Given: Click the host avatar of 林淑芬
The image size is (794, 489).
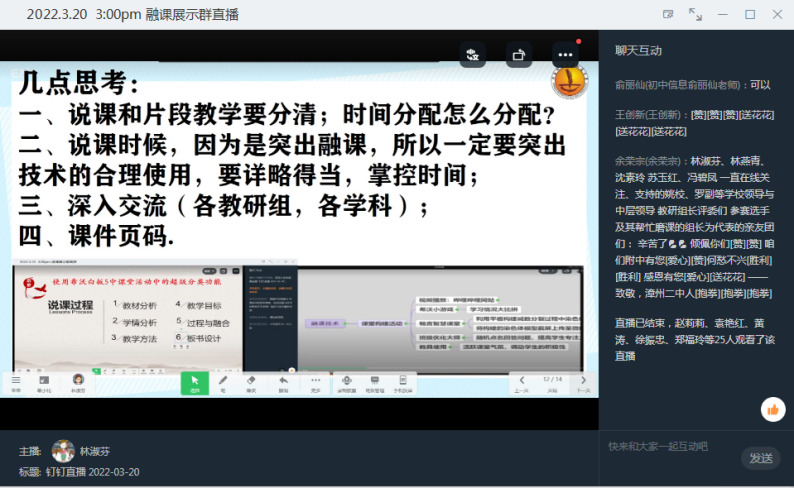Looking at the screenshot, I should point(63,451).
